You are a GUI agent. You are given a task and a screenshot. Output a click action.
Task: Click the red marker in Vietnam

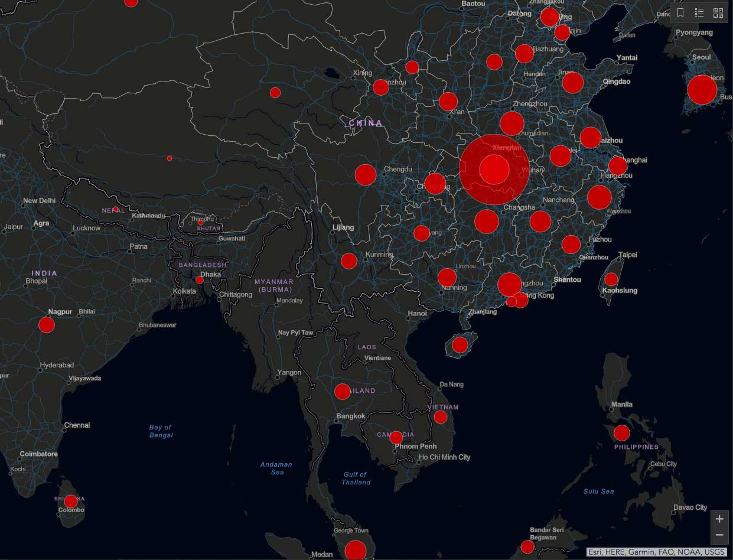440,417
